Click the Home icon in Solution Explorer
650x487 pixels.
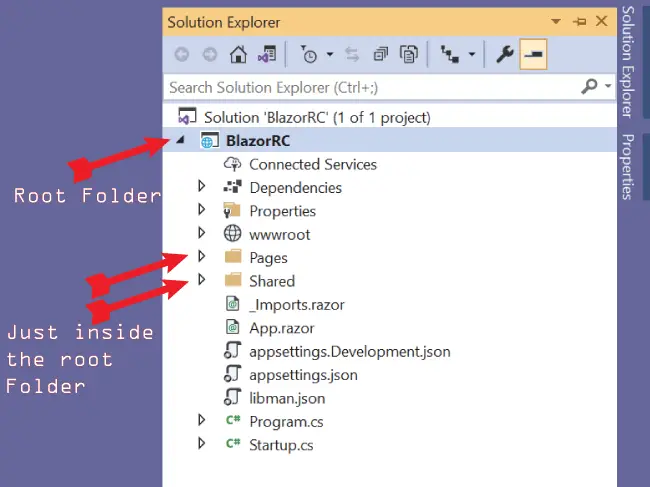pyautogui.click(x=238, y=54)
